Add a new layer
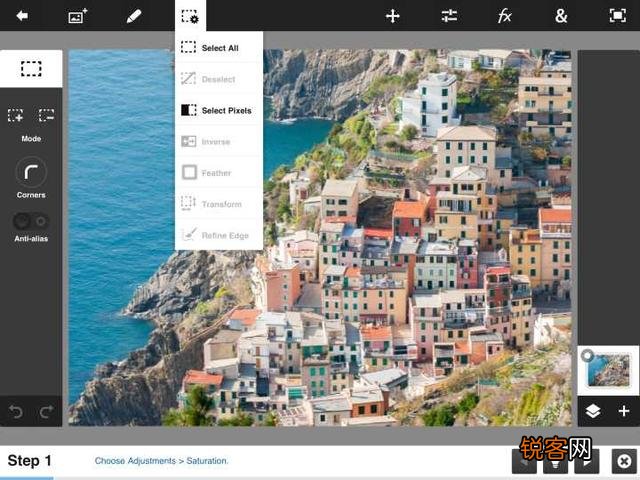Image resolution: width=640 pixels, height=480 pixels. 624,411
